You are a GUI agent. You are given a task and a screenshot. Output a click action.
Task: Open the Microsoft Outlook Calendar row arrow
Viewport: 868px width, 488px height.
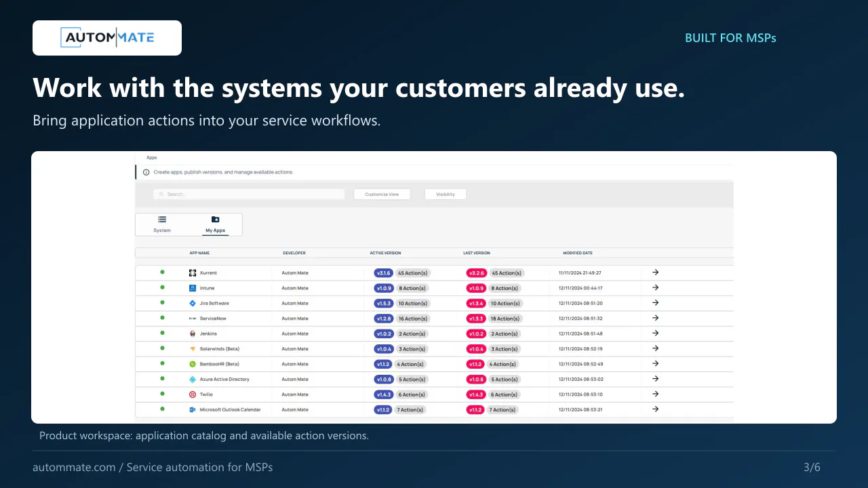point(655,409)
